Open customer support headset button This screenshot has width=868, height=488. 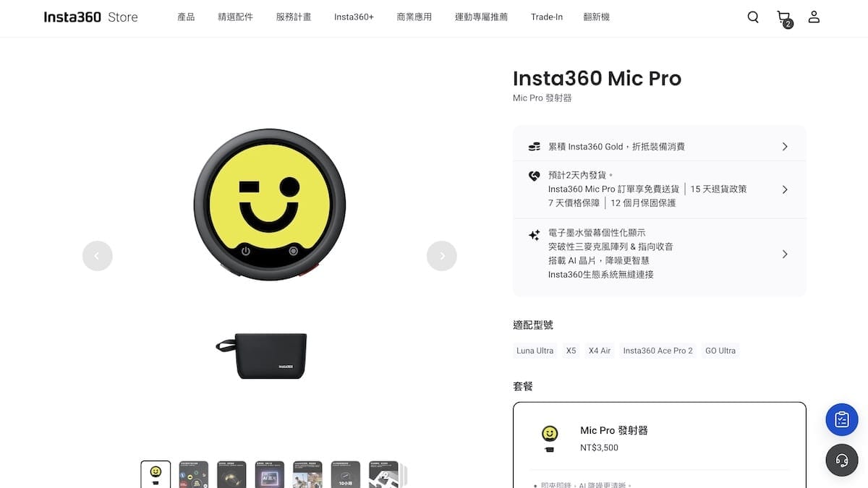[x=842, y=460]
